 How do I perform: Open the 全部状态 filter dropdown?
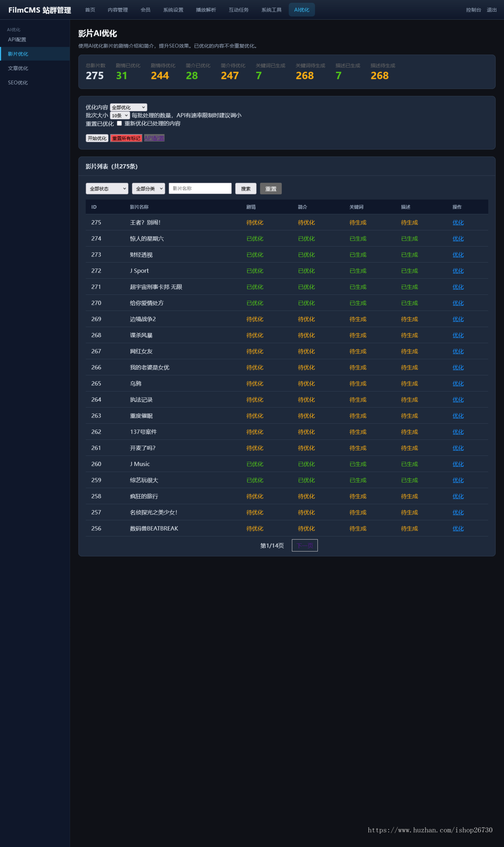(x=107, y=189)
